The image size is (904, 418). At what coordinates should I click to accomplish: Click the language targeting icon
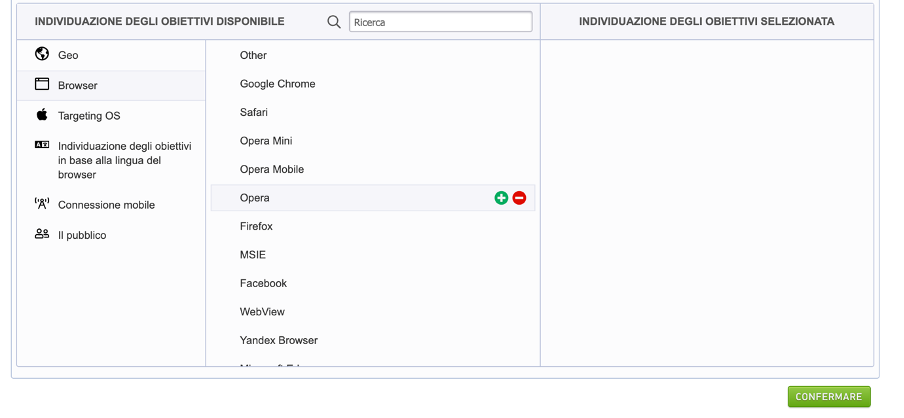[x=42, y=145]
